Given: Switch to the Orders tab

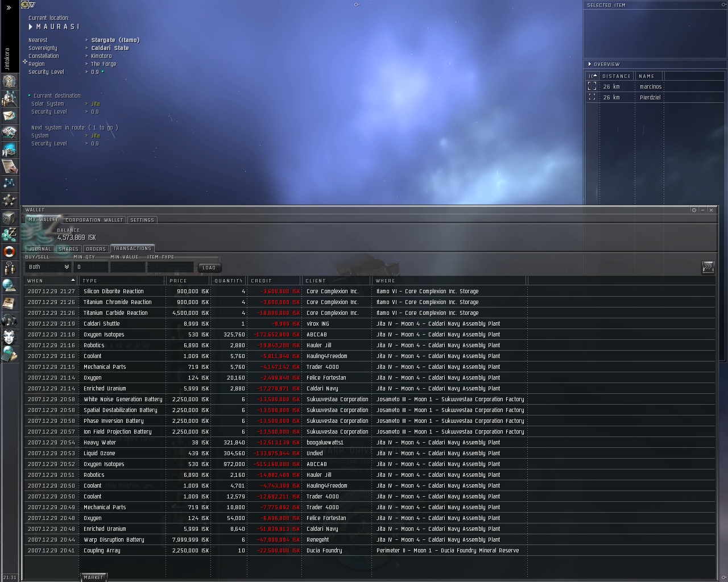Looking at the screenshot, I should [96, 249].
